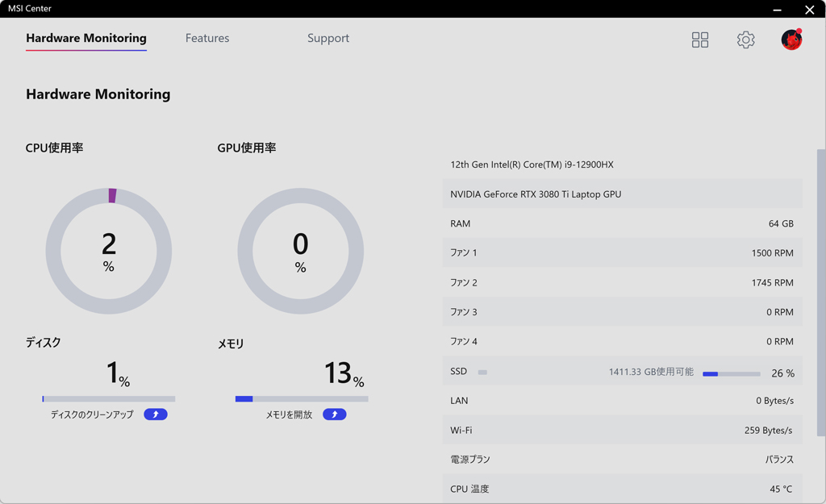Click 電源プラン 'バランス' value

[779, 459]
